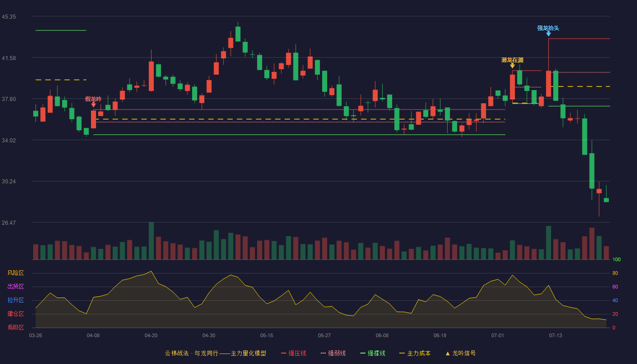The height and width of the screenshot is (364, 637).
Task: Select the 出货区 zone label
Action: (x=16, y=287)
